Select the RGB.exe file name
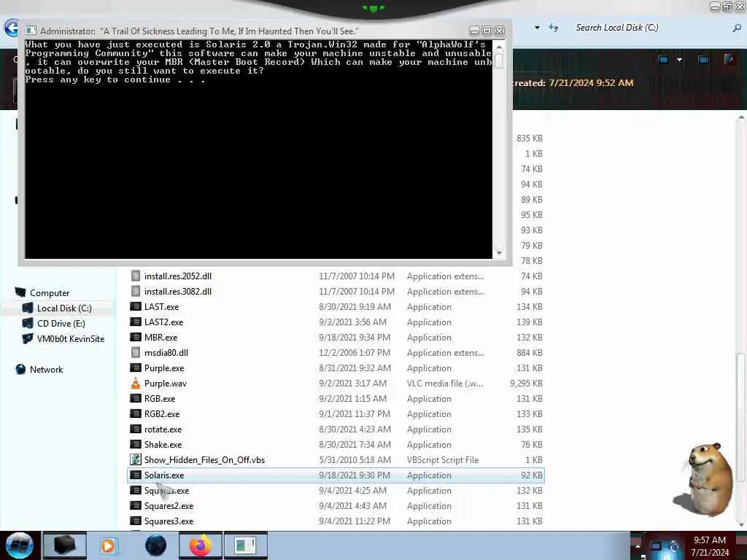Viewport: 747px width, 560px height. pos(160,399)
